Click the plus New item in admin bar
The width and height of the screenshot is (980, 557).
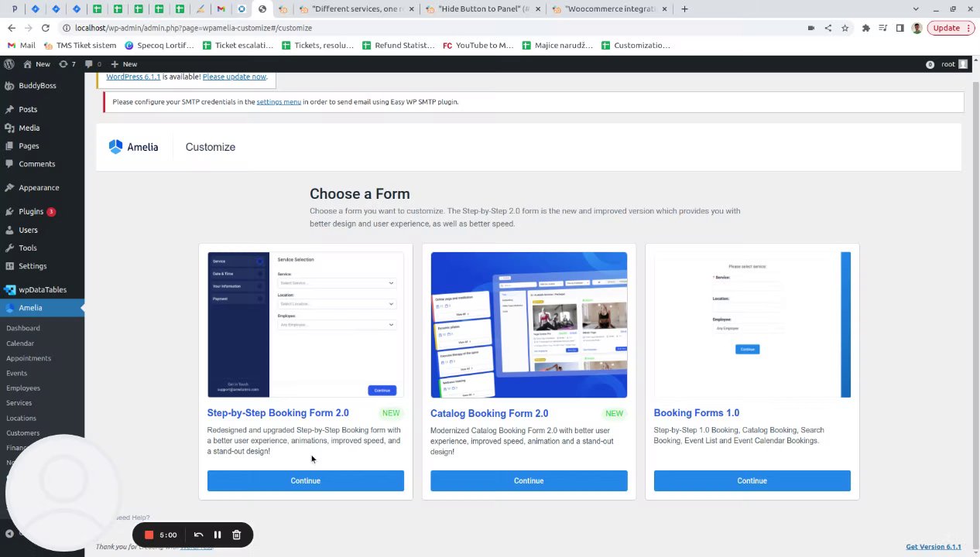point(124,64)
